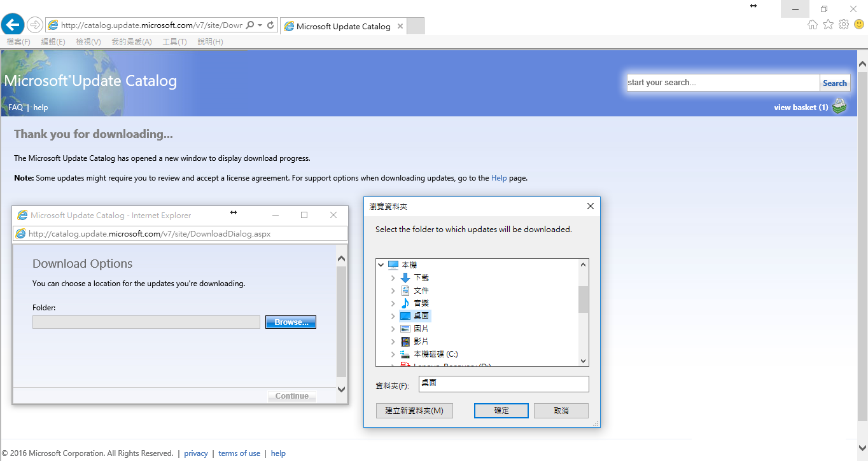This screenshot has width=868, height=461.
Task: Click the folder tree scroll-up arrow
Action: tap(583, 265)
